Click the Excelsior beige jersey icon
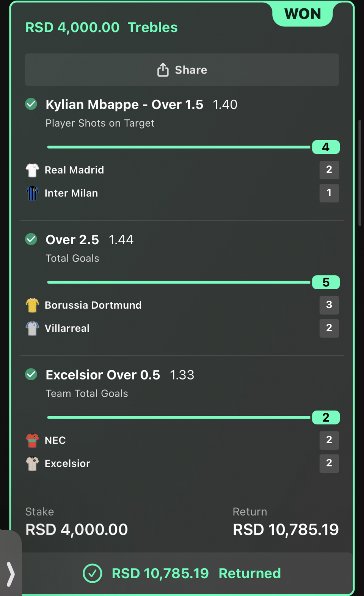 [32, 463]
